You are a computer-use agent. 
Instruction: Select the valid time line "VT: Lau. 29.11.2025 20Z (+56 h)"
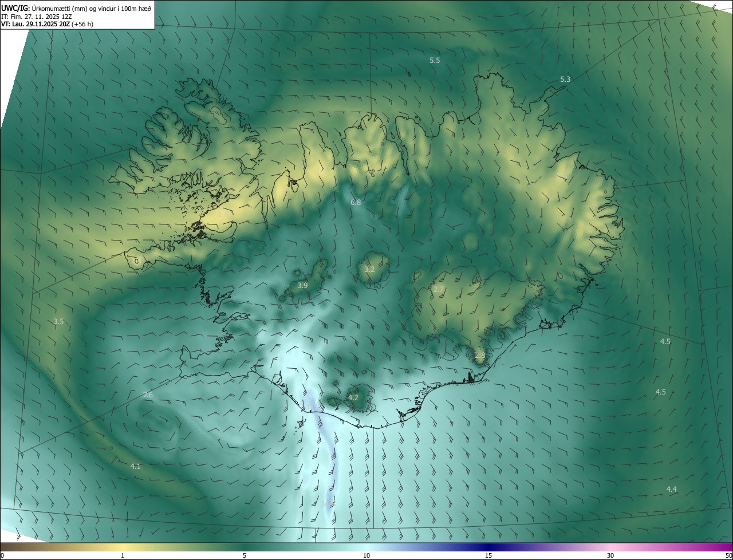click(x=48, y=24)
